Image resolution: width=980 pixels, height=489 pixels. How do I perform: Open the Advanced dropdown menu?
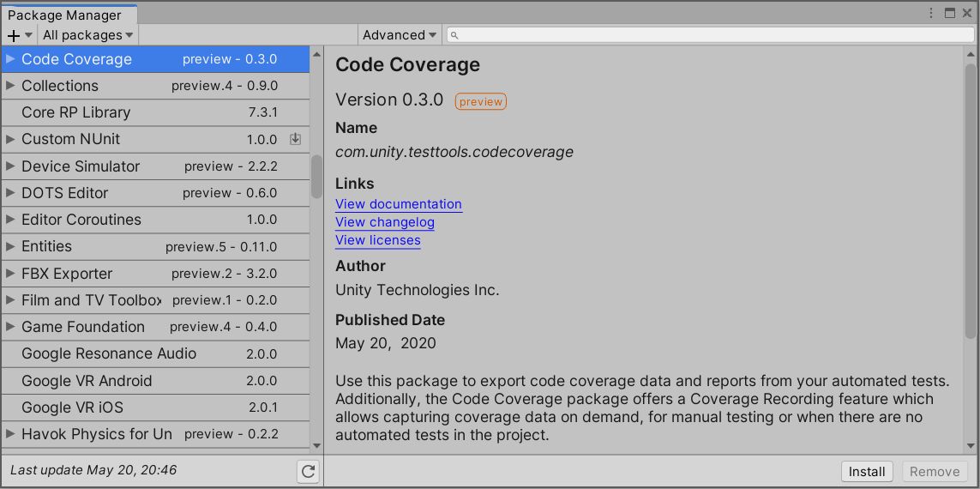400,35
